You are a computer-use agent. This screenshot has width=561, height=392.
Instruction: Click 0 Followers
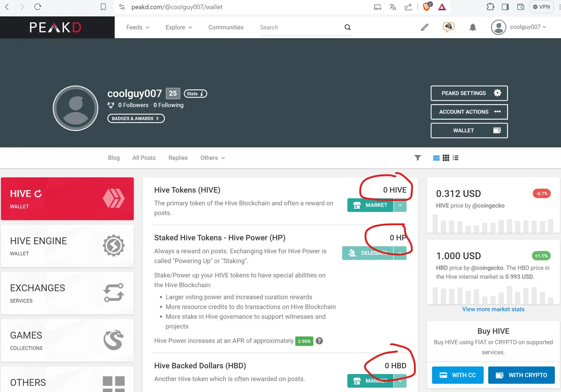(133, 105)
